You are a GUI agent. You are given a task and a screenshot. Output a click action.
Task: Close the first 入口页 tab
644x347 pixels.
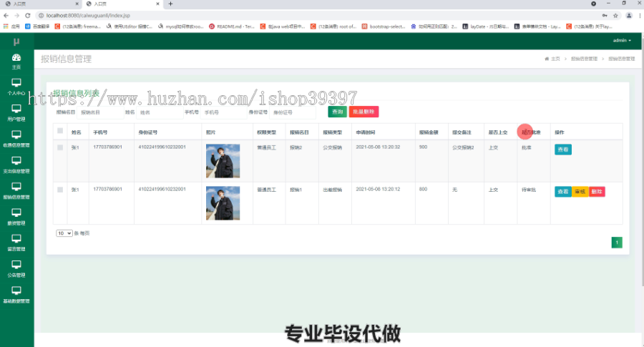77,4
